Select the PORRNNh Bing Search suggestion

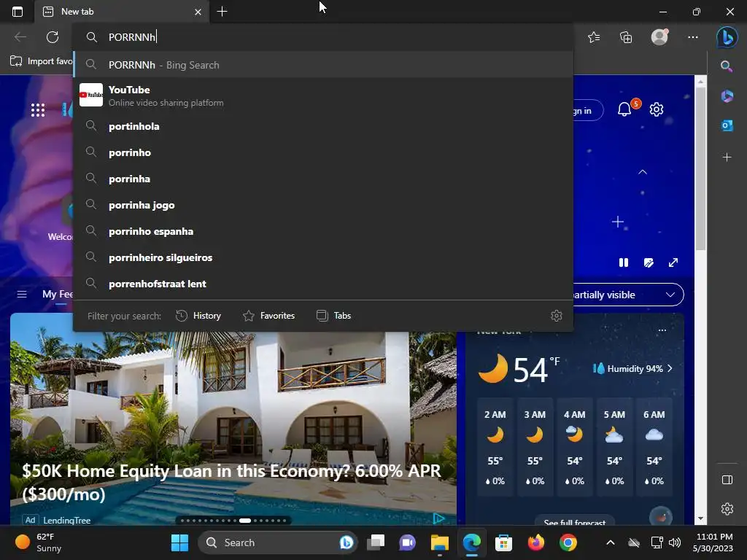click(x=323, y=65)
